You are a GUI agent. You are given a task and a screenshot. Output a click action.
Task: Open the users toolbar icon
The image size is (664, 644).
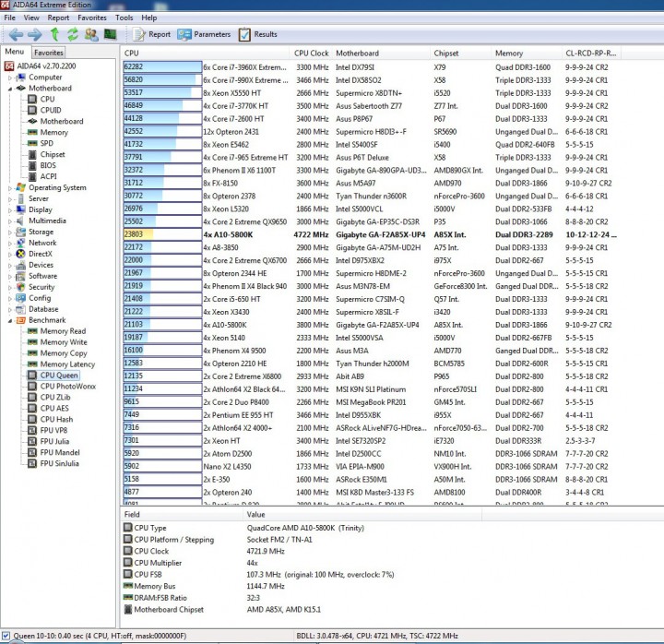pos(91,34)
